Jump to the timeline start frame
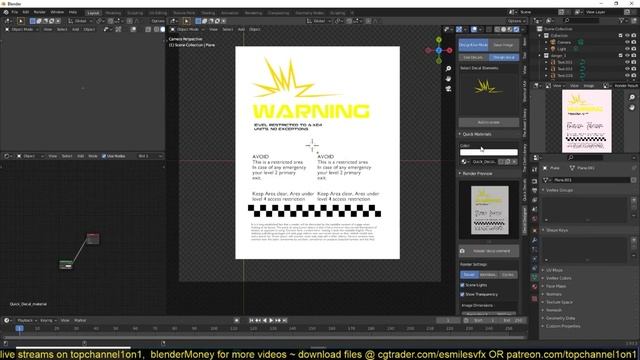Viewport: 640px width, 360px height. pyautogui.click(x=251, y=320)
